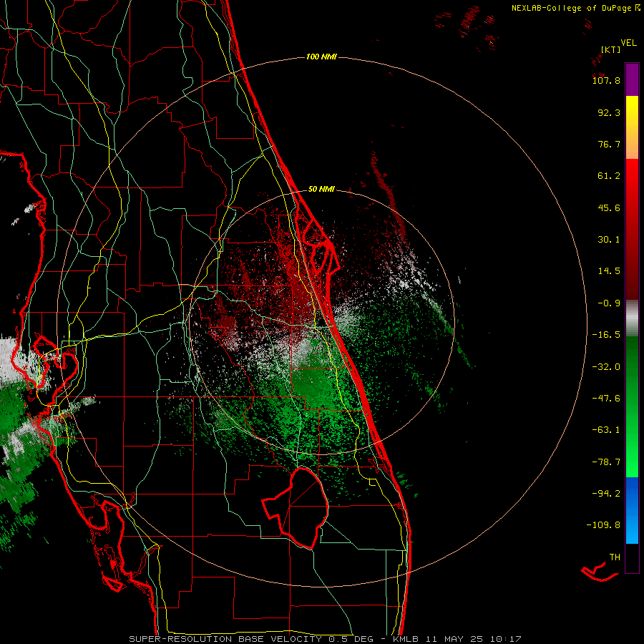Click the 45.6 velocity scale value
644x644 pixels.
coord(609,208)
